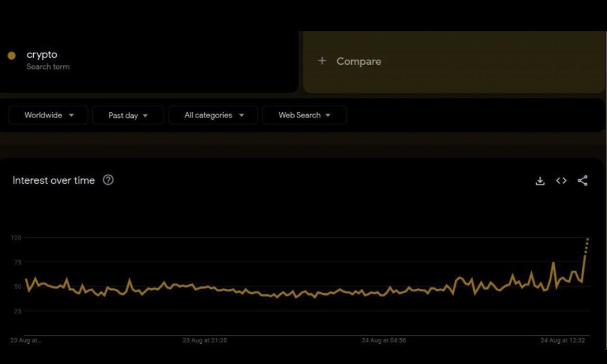Click the share chart icon
Viewport: 607px width, 364px height.
[583, 181]
